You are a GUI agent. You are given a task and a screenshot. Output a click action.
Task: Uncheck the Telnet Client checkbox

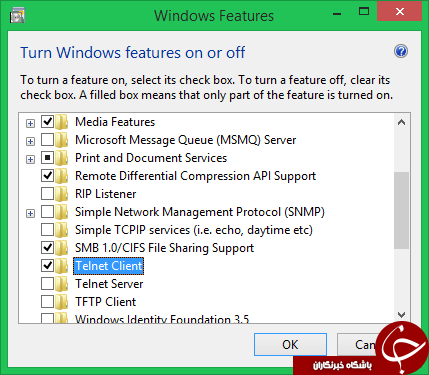click(x=47, y=266)
